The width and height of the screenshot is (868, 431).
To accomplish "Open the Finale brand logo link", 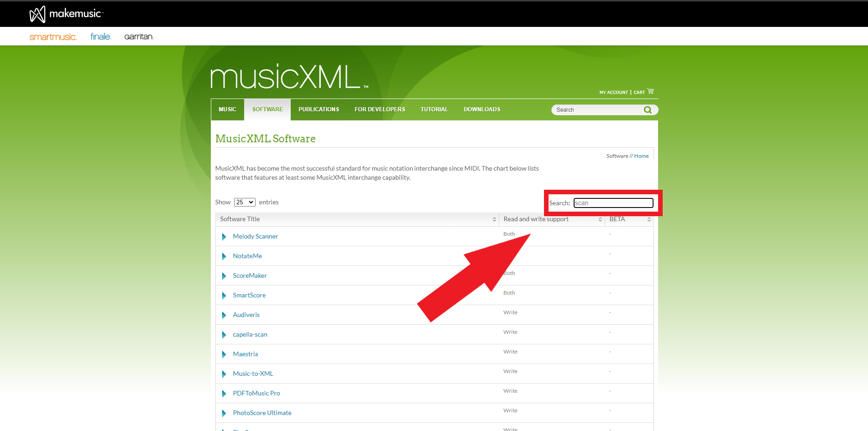I will coord(100,36).
